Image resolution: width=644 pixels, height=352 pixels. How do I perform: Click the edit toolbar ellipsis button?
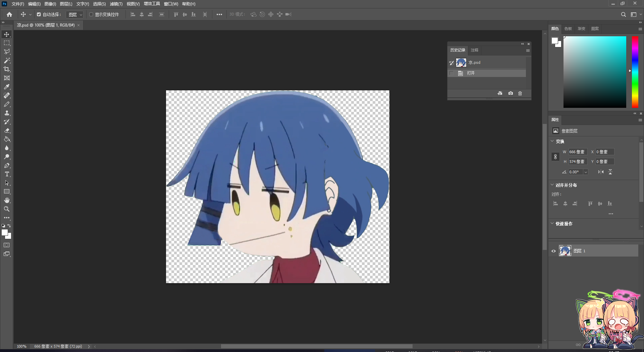pyautogui.click(x=7, y=218)
